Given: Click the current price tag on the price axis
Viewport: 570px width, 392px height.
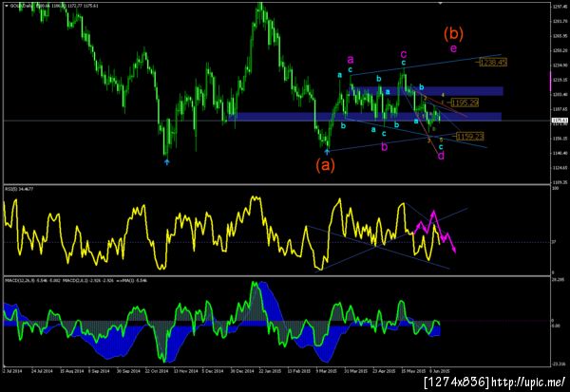Looking at the screenshot, I should [x=558, y=121].
